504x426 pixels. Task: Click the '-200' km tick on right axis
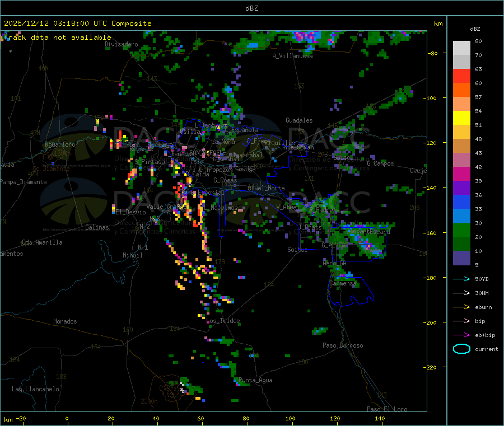coord(431,322)
